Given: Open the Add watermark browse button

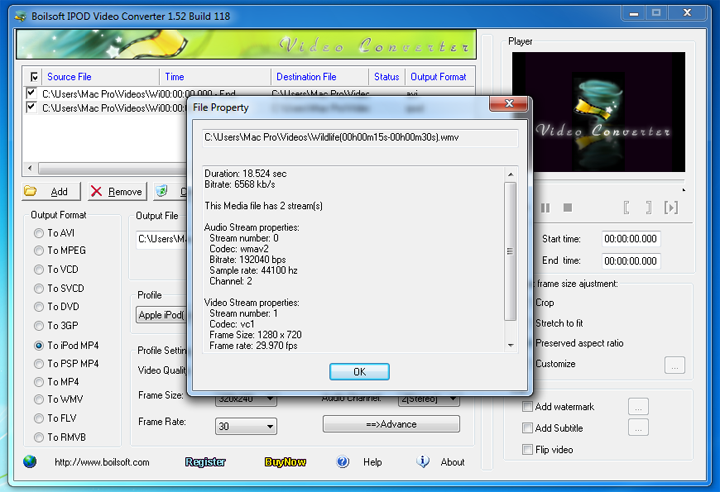Looking at the screenshot, I should coord(638,407).
